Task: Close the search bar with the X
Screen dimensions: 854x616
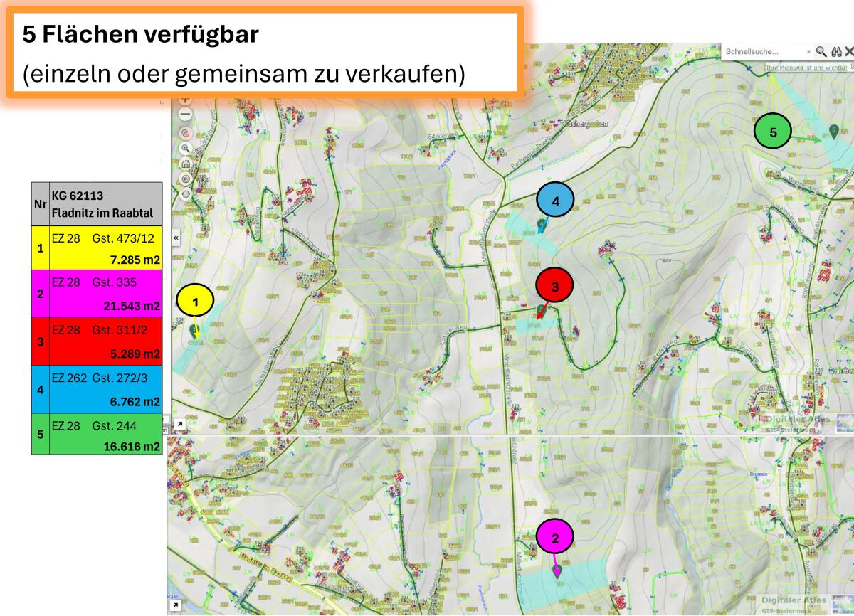Action: point(850,51)
